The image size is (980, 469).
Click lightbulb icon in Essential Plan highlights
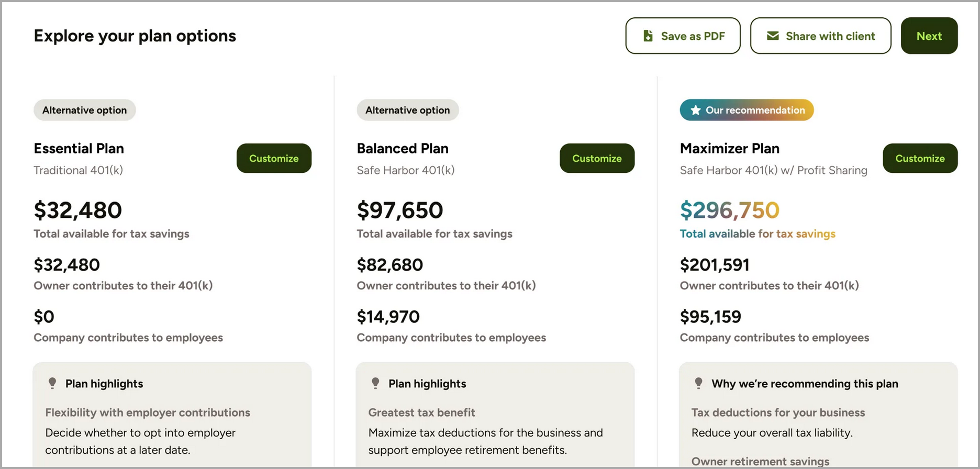pyautogui.click(x=52, y=383)
